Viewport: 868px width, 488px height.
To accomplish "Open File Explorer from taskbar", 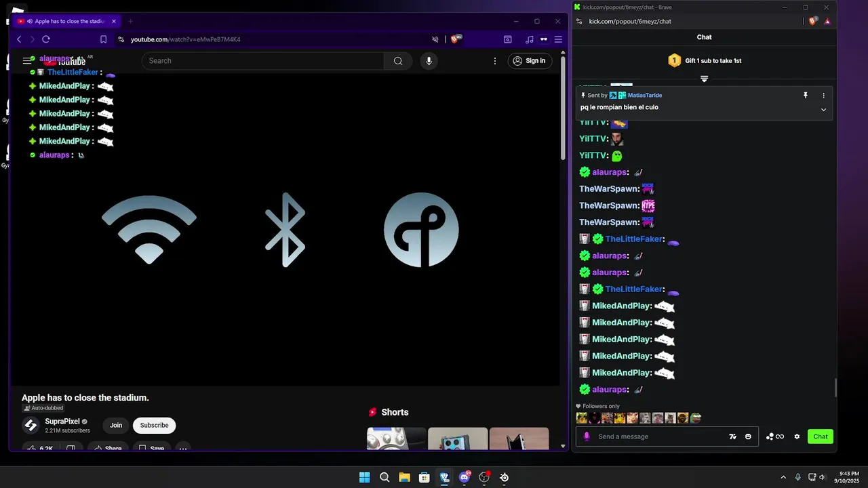I will (x=404, y=477).
